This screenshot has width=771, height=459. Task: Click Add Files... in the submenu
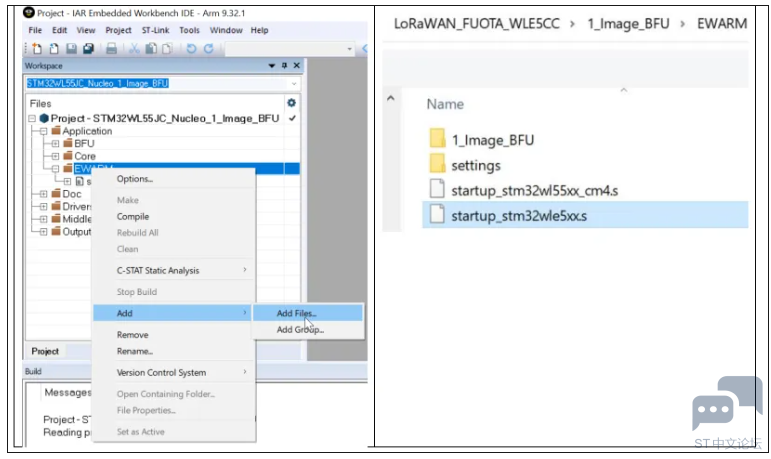(308, 313)
